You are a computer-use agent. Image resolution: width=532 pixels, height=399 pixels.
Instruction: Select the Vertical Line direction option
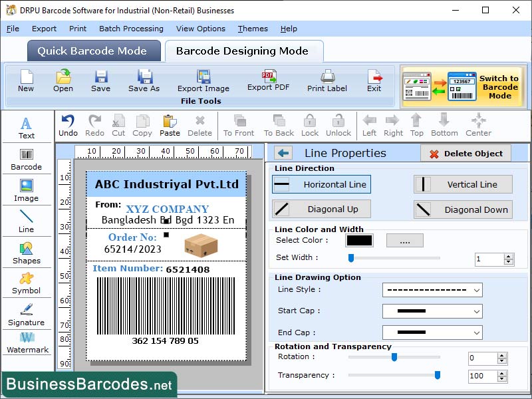[462, 184]
